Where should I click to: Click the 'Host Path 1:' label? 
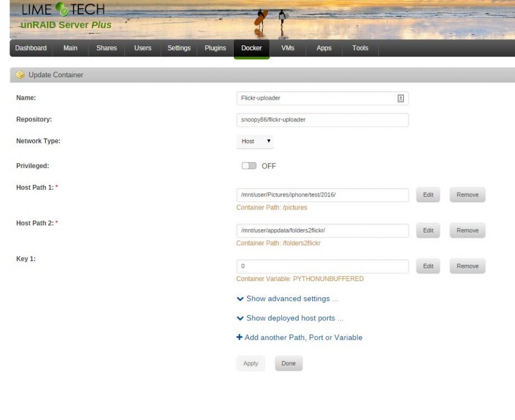[x=35, y=188]
